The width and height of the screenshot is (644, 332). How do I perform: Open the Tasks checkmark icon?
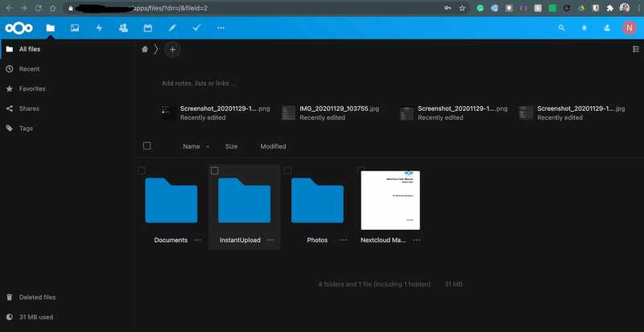[196, 27]
